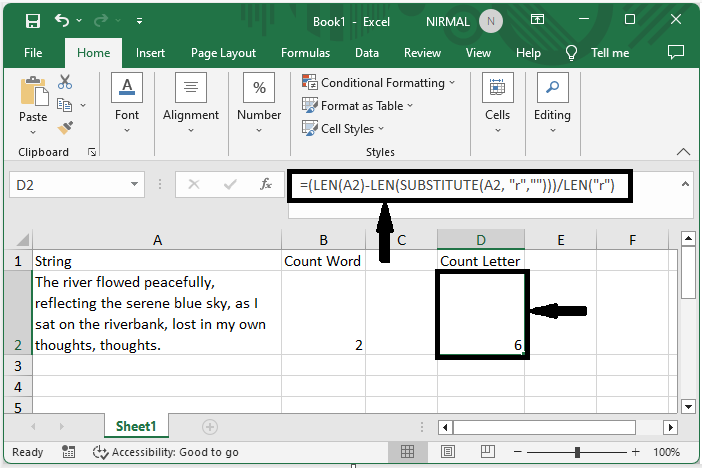Switch to Normal view icon
This screenshot has width=702, height=468.
tap(407, 451)
